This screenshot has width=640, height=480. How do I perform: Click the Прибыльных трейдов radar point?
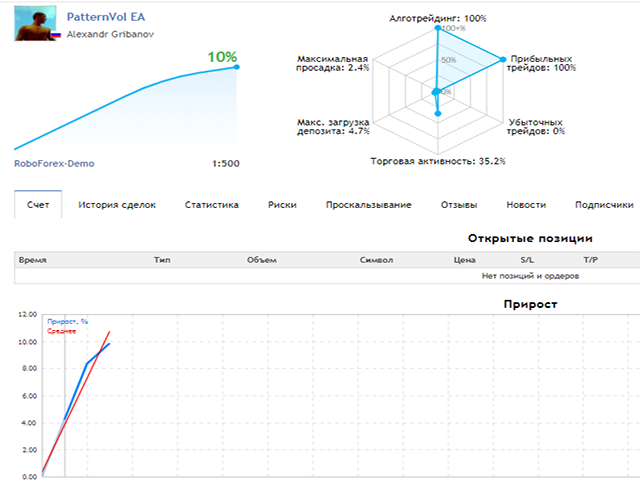501,60
